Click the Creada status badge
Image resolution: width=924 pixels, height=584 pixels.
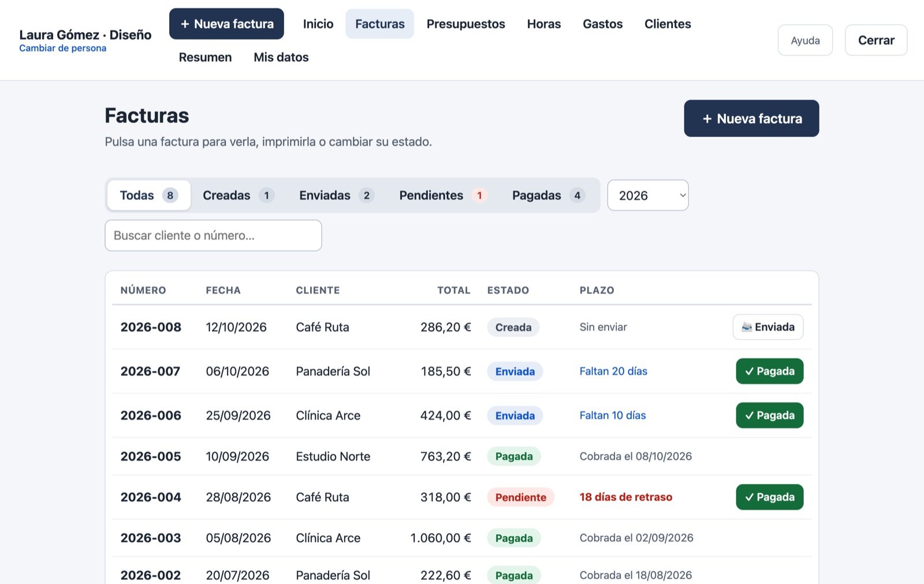[x=513, y=327]
